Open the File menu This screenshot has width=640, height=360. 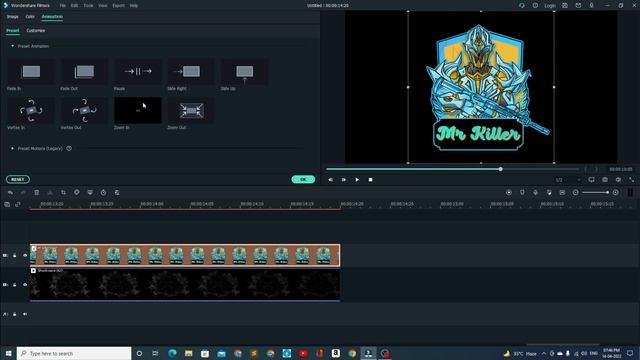[62, 6]
